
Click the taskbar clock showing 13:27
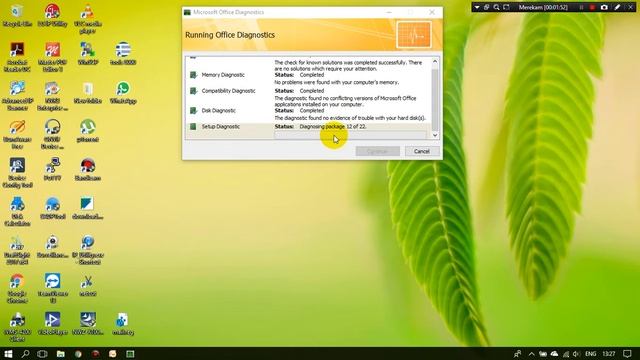[609, 353]
